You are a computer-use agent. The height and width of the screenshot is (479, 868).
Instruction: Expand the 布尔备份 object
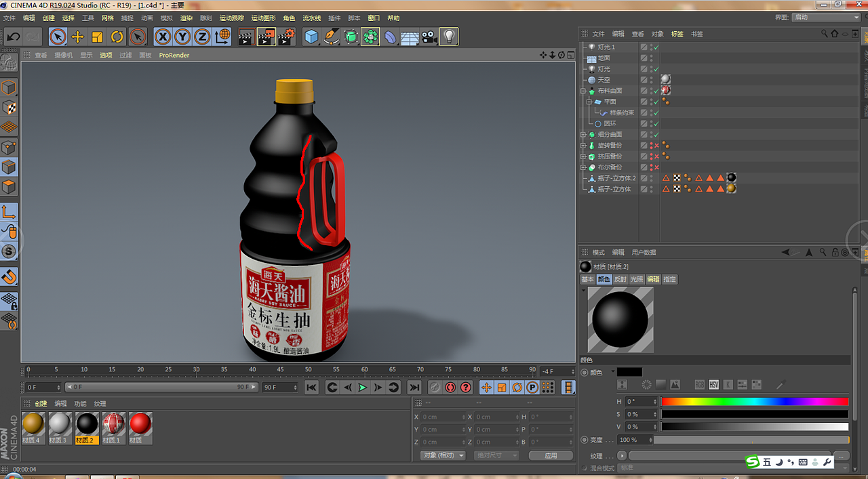point(583,167)
